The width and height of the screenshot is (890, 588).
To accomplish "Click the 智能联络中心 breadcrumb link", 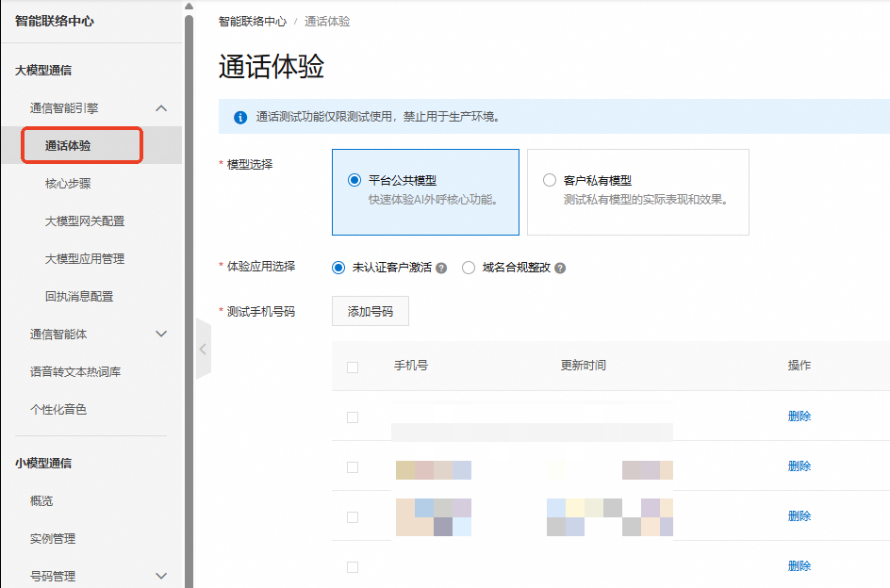I will (x=253, y=22).
